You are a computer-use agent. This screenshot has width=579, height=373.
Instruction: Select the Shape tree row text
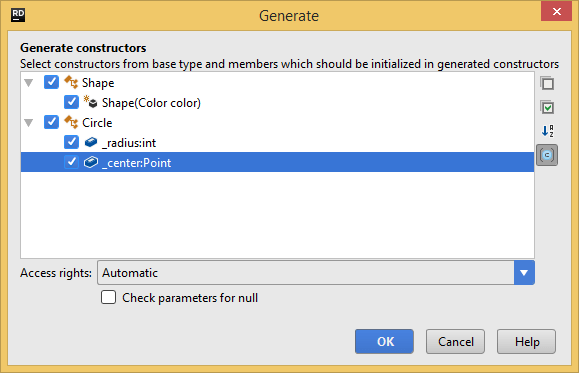[x=98, y=83]
